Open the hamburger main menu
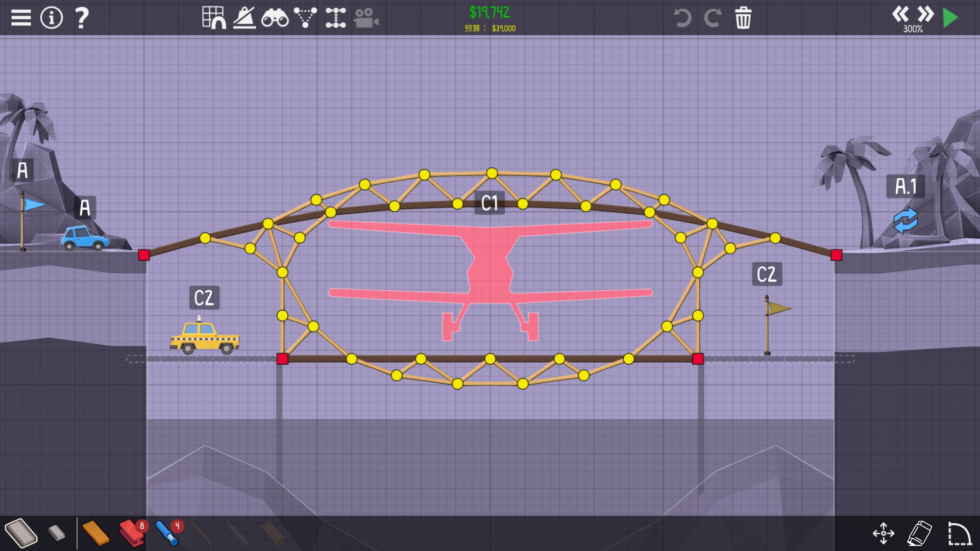Image resolution: width=980 pixels, height=551 pixels. point(21,18)
